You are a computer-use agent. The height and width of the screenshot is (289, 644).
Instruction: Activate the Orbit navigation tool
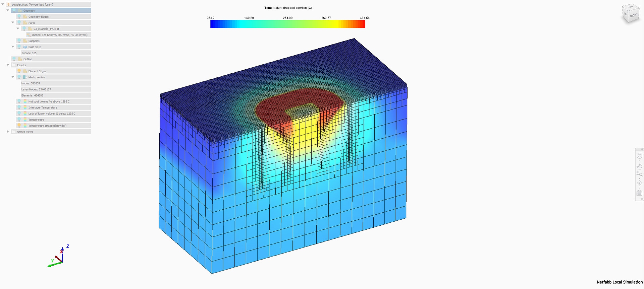[x=639, y=183]
